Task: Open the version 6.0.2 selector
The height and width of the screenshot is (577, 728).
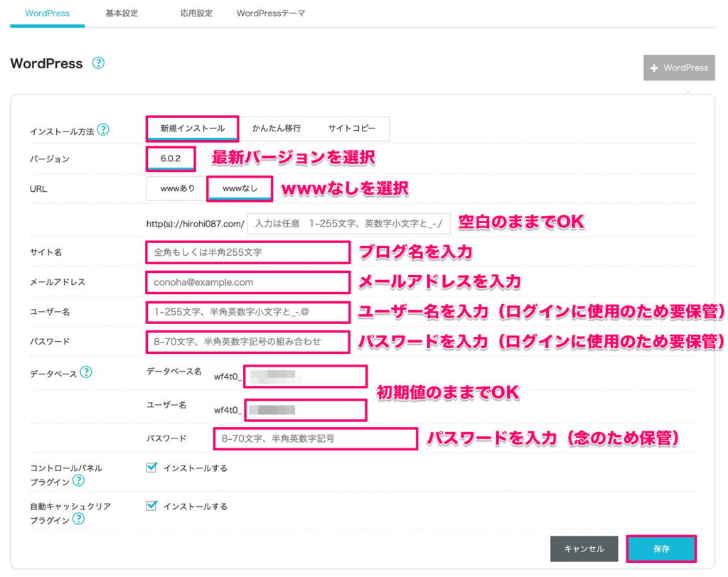Action: [171, 158]
